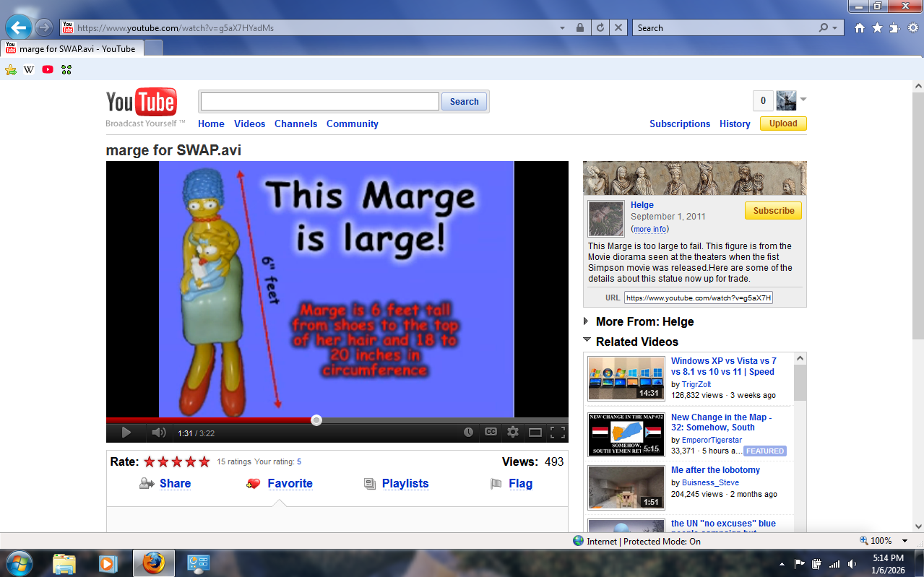
Task: Open Windows XP vs Vista video thumbnail
Action: [x=626, y=378]
